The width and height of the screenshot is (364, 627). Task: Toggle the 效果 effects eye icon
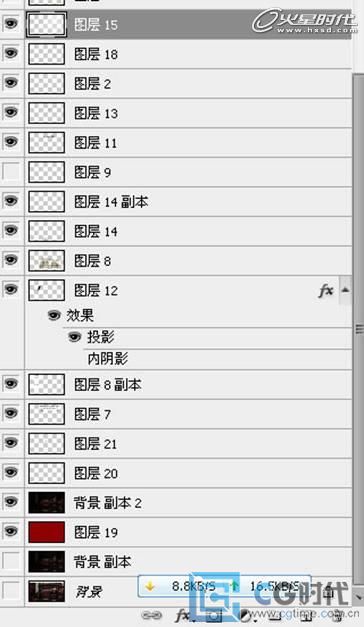[54, 315]
